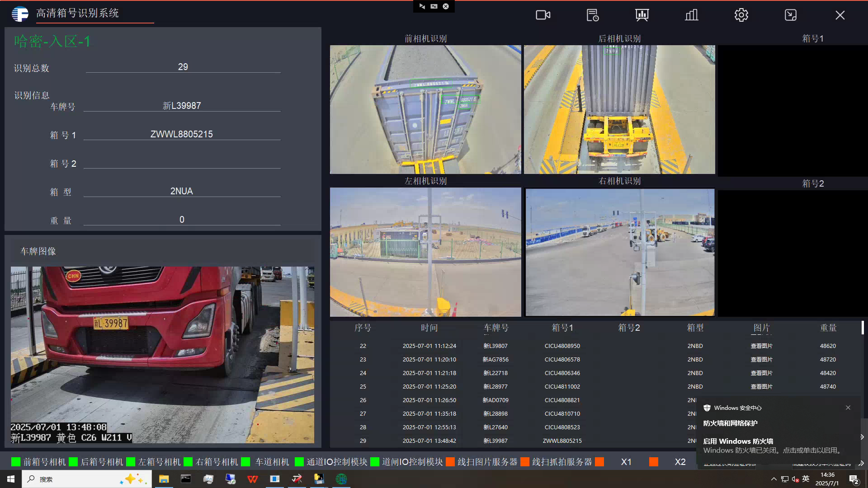Click the records table vertical scrollbar
Viewport: 868px width, 488px height.
coord(863,328)
